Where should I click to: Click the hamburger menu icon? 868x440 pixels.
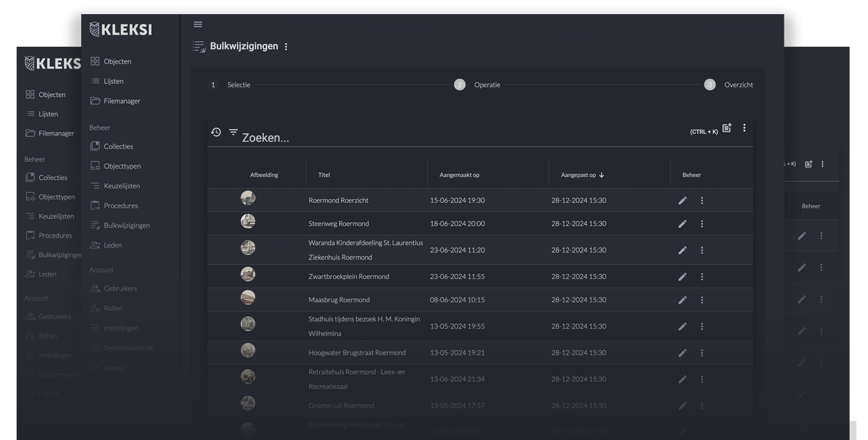pyautogui.click(x=197, y=25)
